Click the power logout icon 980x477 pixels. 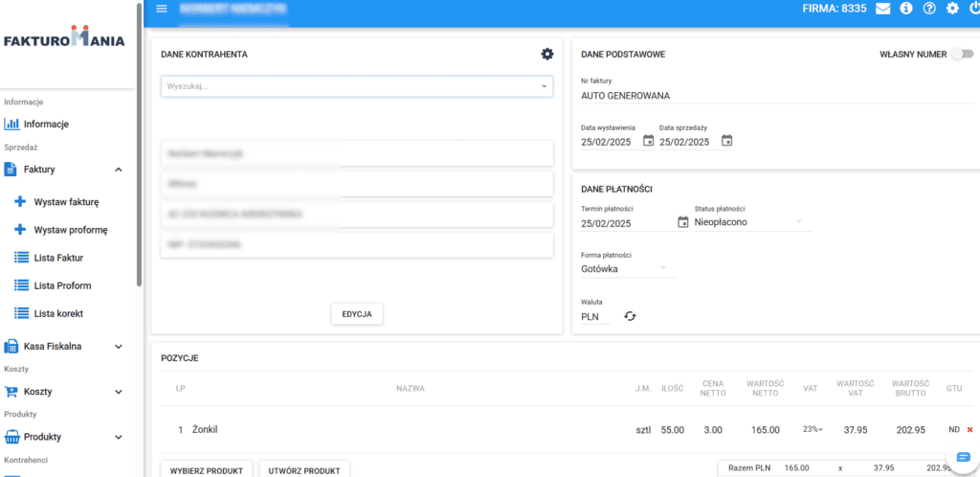click(974, 9)
